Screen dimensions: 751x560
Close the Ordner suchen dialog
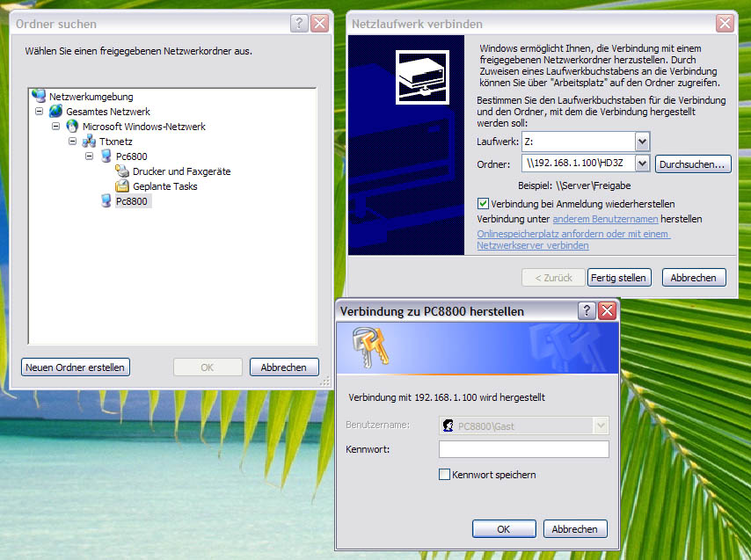click(x=319, y=23)
